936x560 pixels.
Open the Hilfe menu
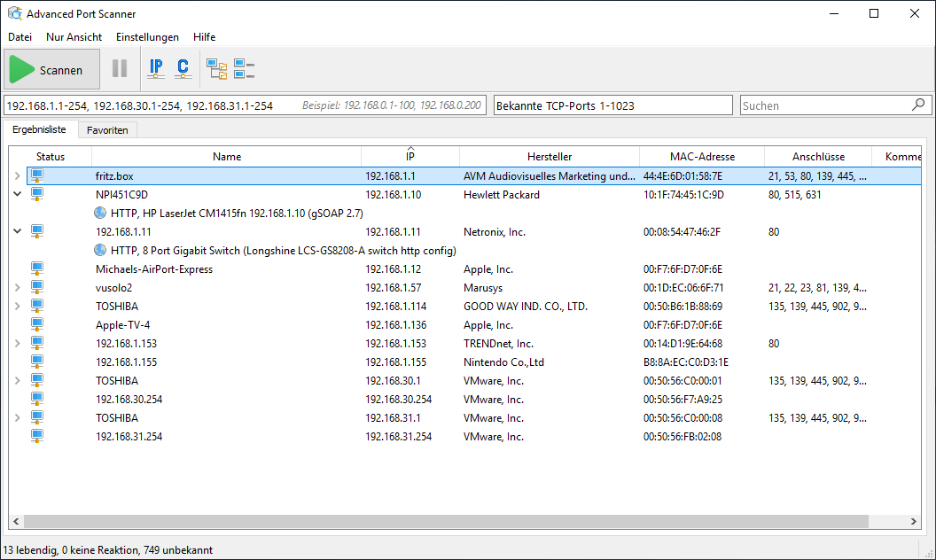click(x=204, y=37)
